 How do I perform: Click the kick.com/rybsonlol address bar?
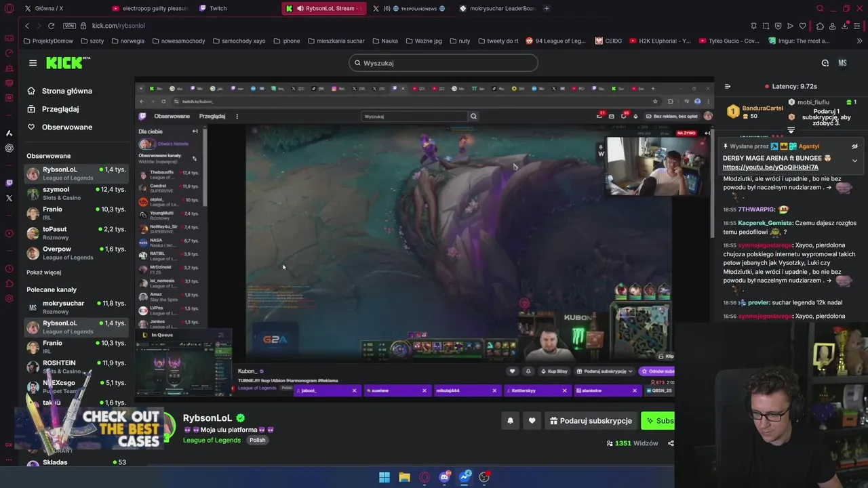click(x=119, y=26)
